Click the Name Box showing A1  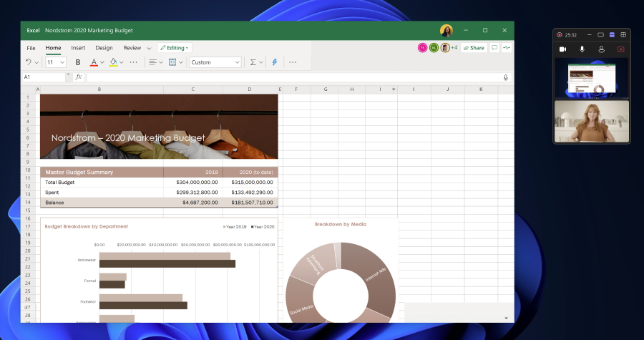[x=44, y=77]
